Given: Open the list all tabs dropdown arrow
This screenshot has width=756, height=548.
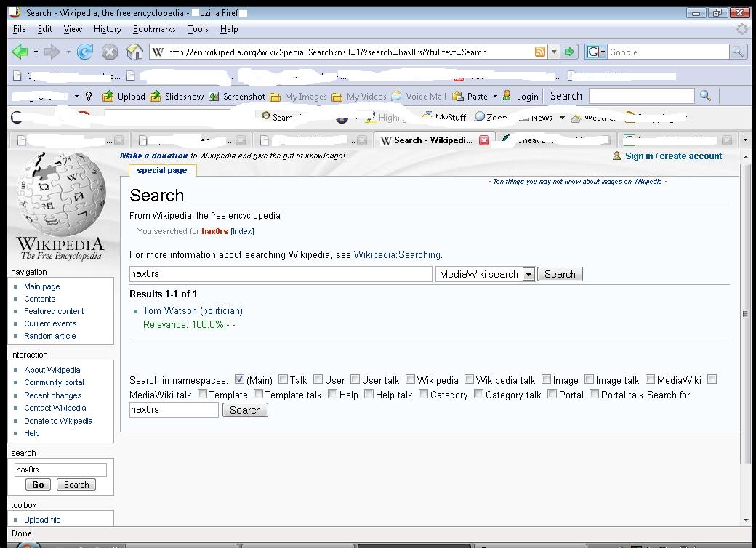Looking at the screenshot, I should pyautogui.click(x=745, y=140).
